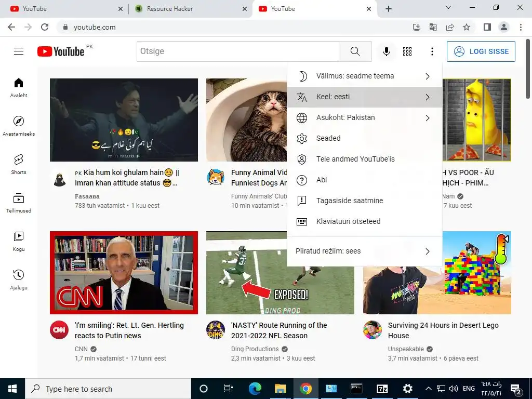Open Chrome three-dot menu
The image size is (532, 399).
coord(521,27)
